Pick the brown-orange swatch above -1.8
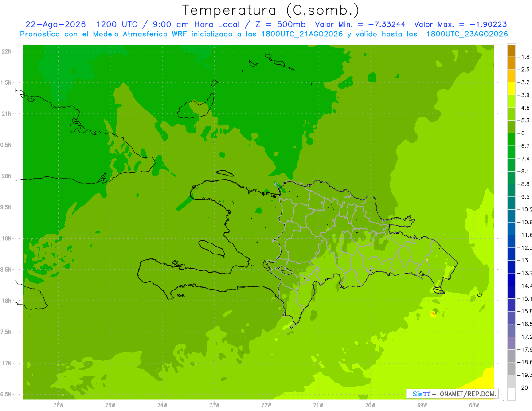The width and height of the screenshot is (532, 411). click(511, 51)
